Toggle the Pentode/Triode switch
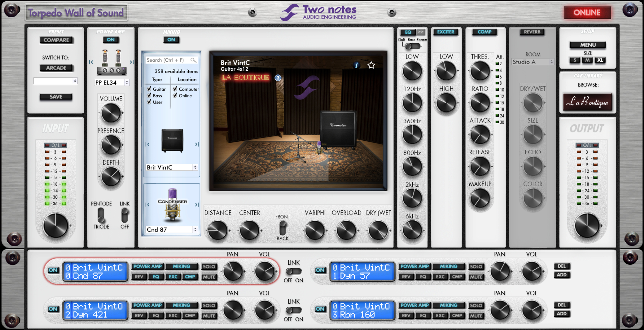The width and height of the screenshot is (644, 330). tap(101, 215)
